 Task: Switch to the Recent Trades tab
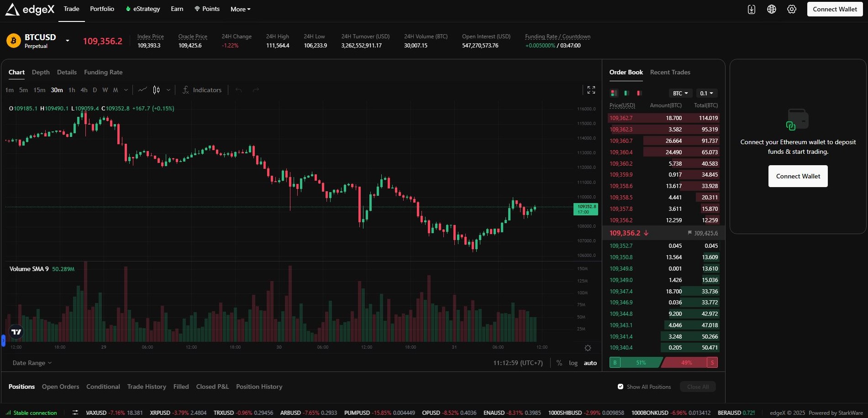pyautogui.click(x=670, y=72)
